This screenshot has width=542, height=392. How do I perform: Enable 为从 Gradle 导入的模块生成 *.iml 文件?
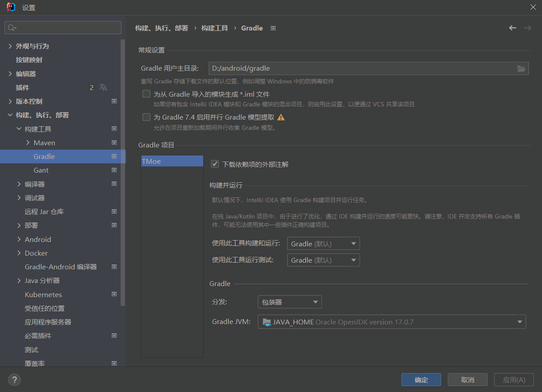pyautogui.click(x=146, y=94)
